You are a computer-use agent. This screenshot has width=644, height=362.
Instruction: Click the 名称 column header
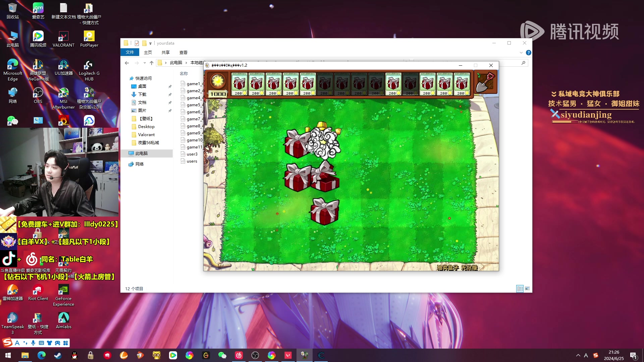pos(184,73)
